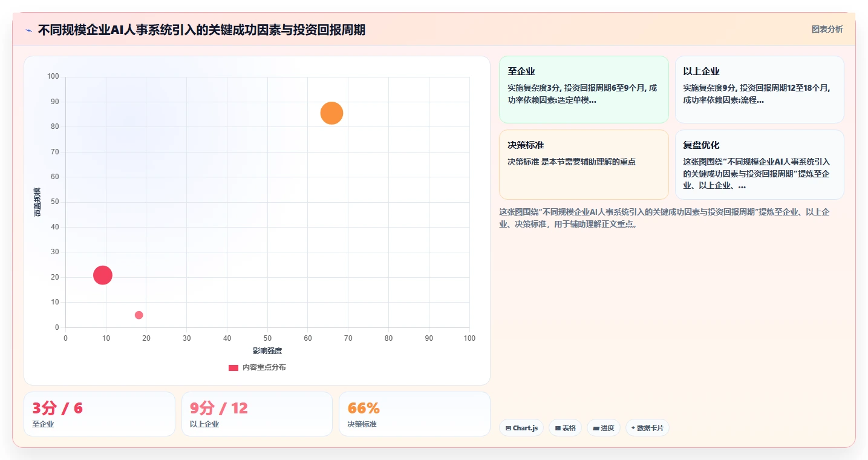Click the 实施复杂度3分 description text
This screenshot has width=868, height=460.
coord(582,94)
